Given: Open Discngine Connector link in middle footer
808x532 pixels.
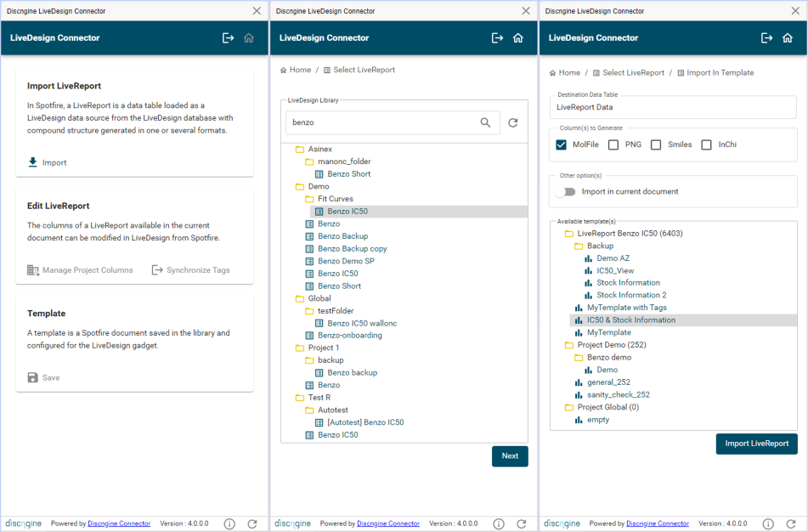Looking at the screenshot, I should [x=388, y=524].
